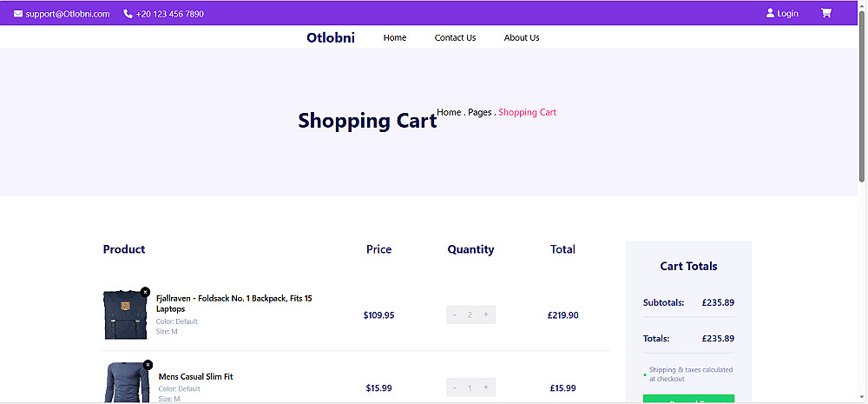Open the Contact Us menu item
The width and height of the screenshot is (868, 404).
coord(455,37)
